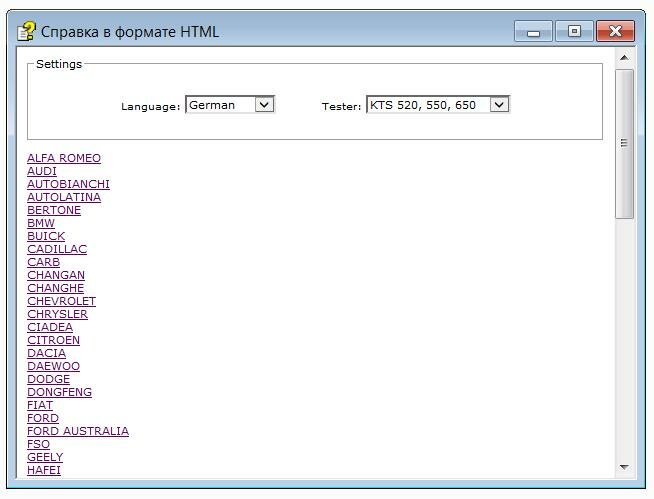This screenshot has width=654, height=499.
Task: Open the AUDI link
Action: [42, 171]
